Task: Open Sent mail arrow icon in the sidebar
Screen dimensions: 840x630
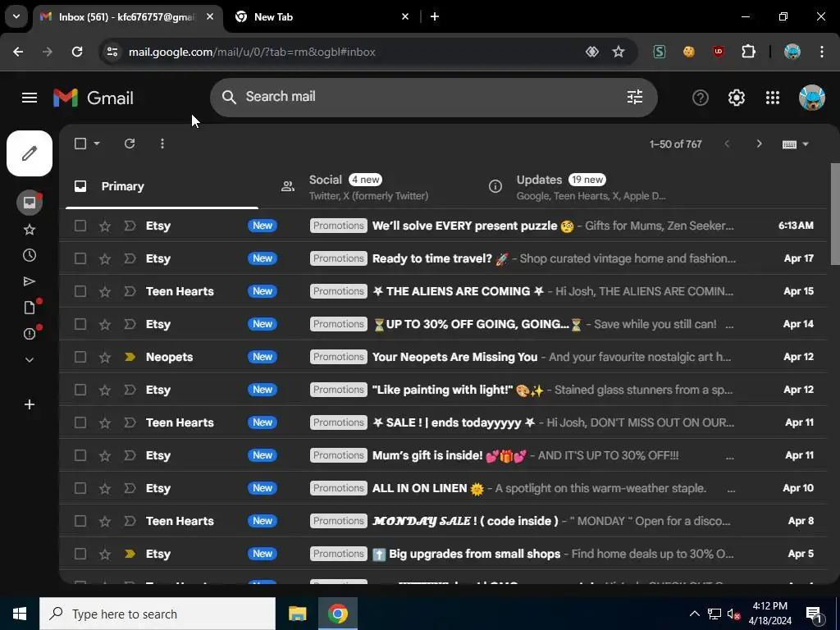Action: point(30,281)
